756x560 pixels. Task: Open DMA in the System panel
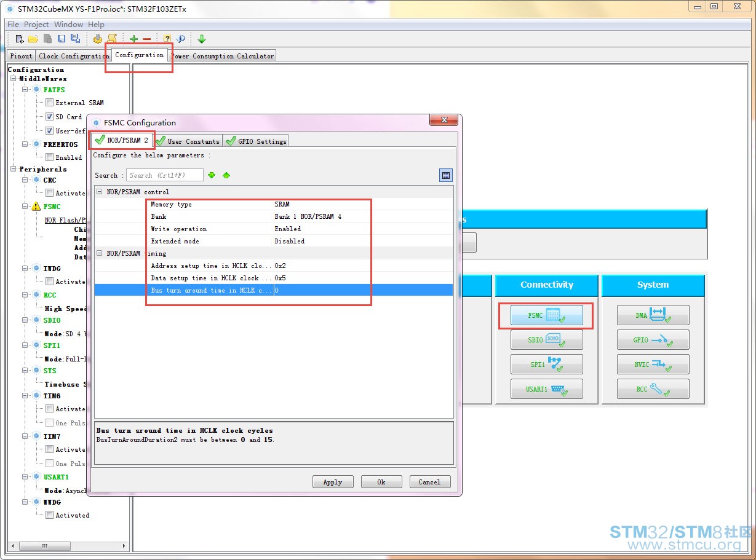pos(653,315)
